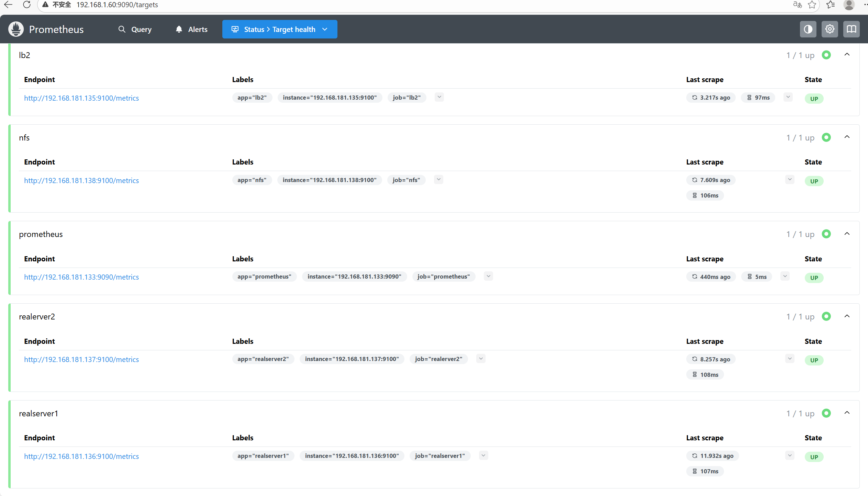Click the browser refresh icon
This screenshot has width=868, height=496.
[x=27, y=4]
